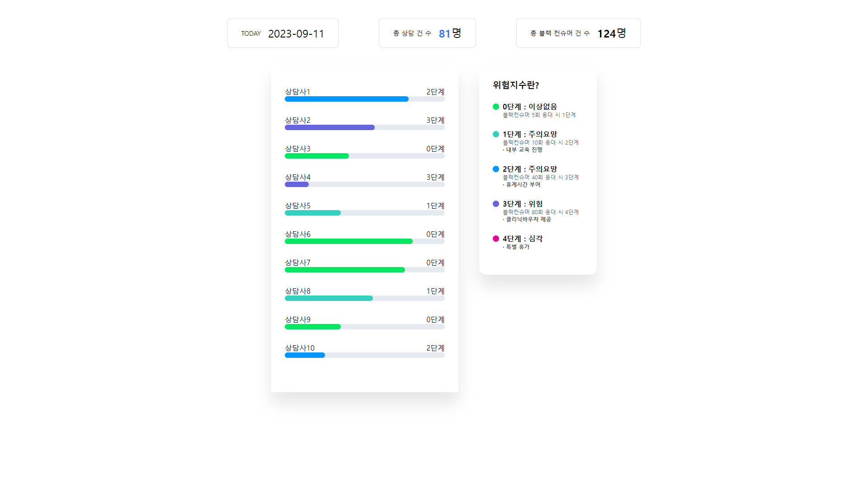Select the 상담사4 name label

[x=297, y=177]
